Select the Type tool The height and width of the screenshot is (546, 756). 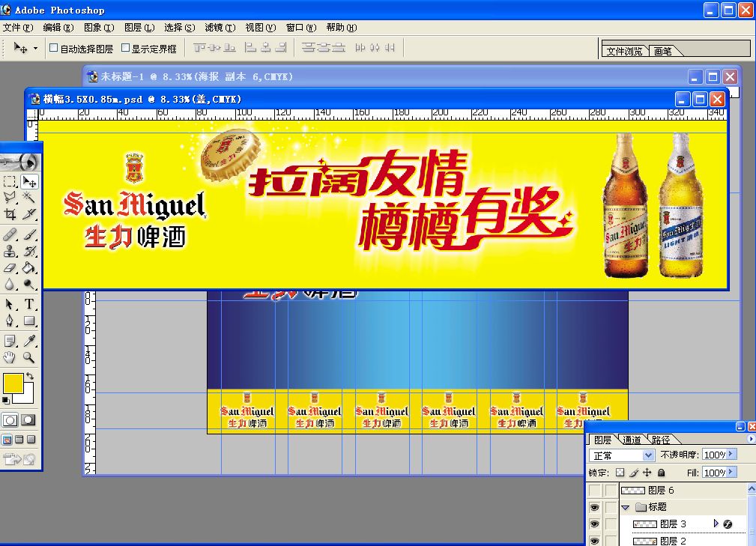[29, 304]
